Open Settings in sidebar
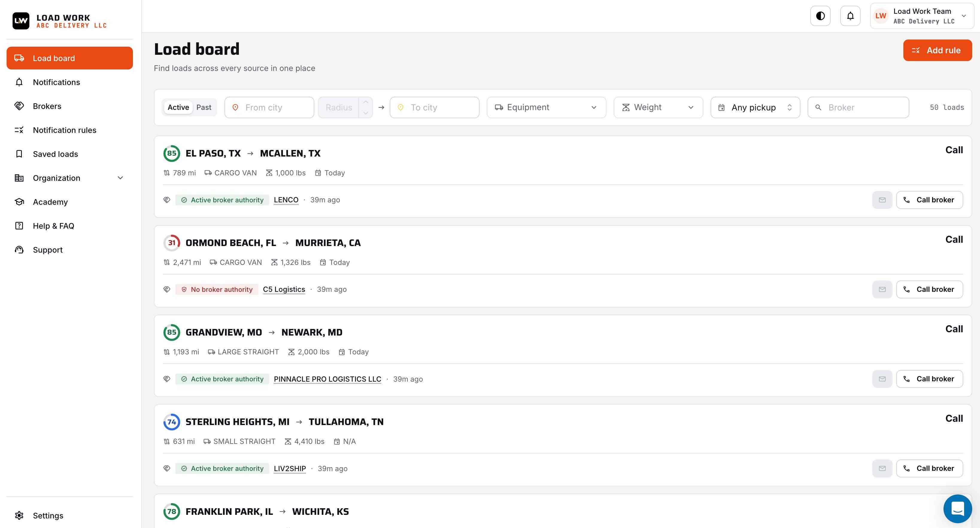The image size is (980, 528). point(70,515)
